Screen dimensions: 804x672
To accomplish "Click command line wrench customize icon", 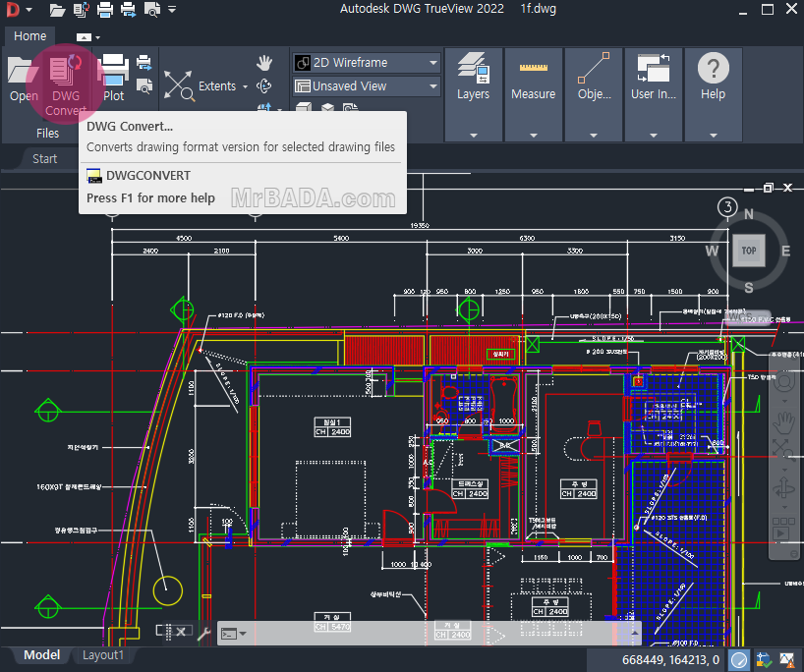I will [204, 634].
